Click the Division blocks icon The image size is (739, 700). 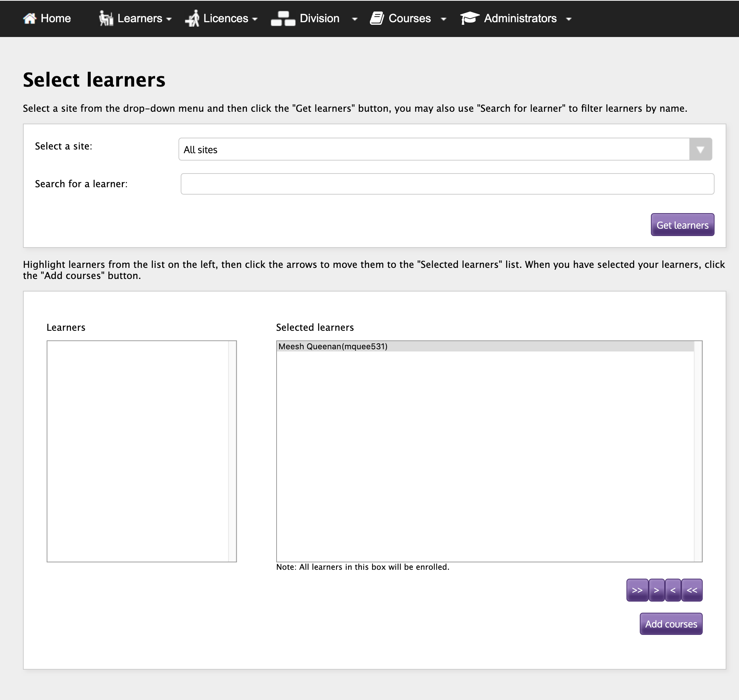point(283,18)
